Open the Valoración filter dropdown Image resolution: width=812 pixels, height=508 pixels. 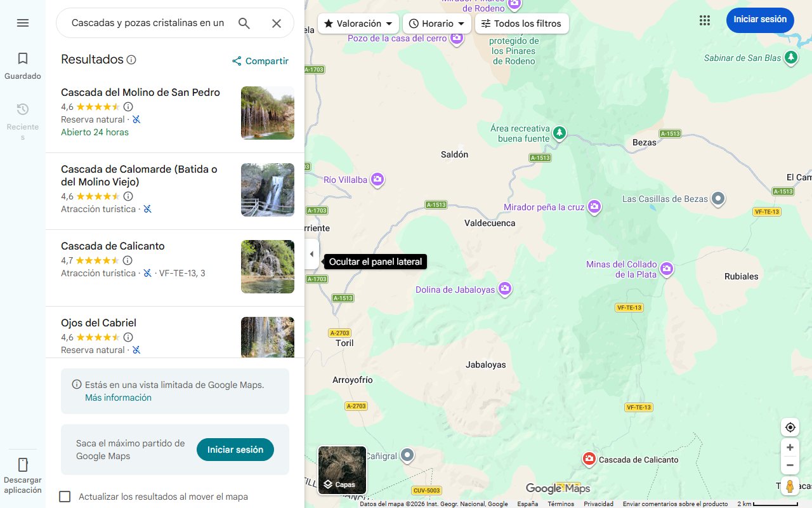[x=358, y=23]
